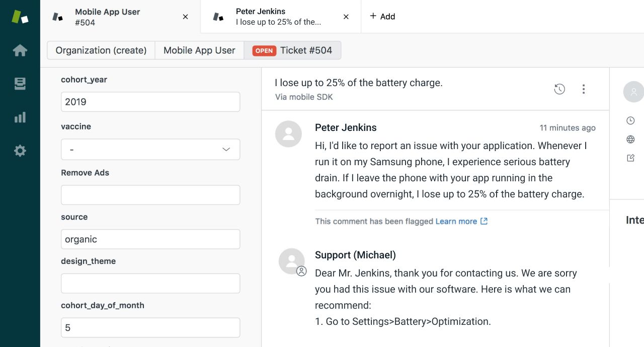Add a new tab

[x=382, y=17]
